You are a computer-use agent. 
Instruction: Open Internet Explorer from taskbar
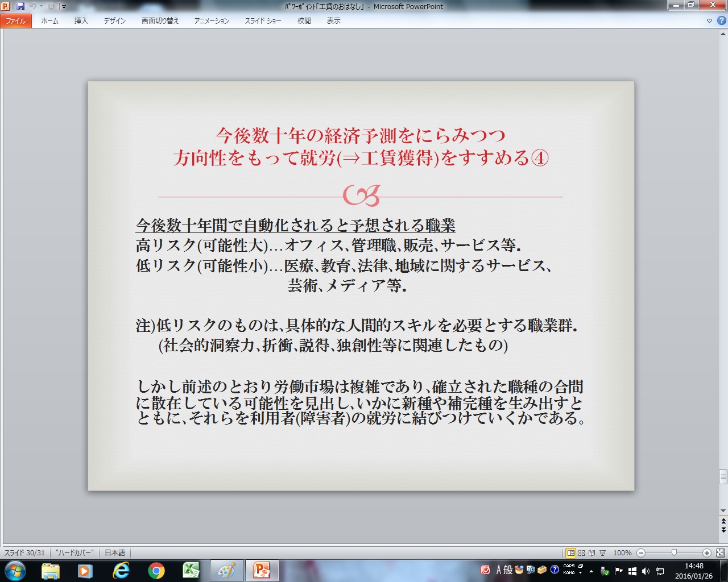pos(121,570)
